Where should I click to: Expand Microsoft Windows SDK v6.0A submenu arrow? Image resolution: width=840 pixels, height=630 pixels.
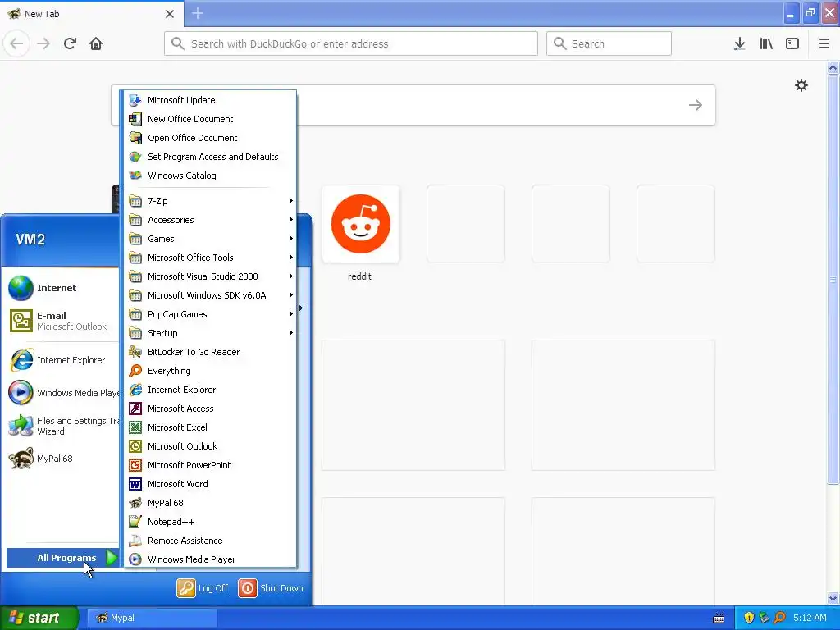point(291,295)
